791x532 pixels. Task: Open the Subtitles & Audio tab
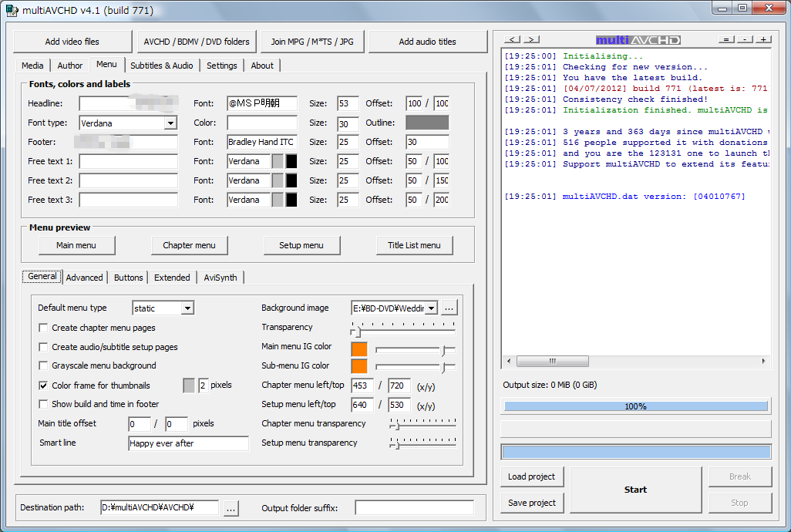161,66
